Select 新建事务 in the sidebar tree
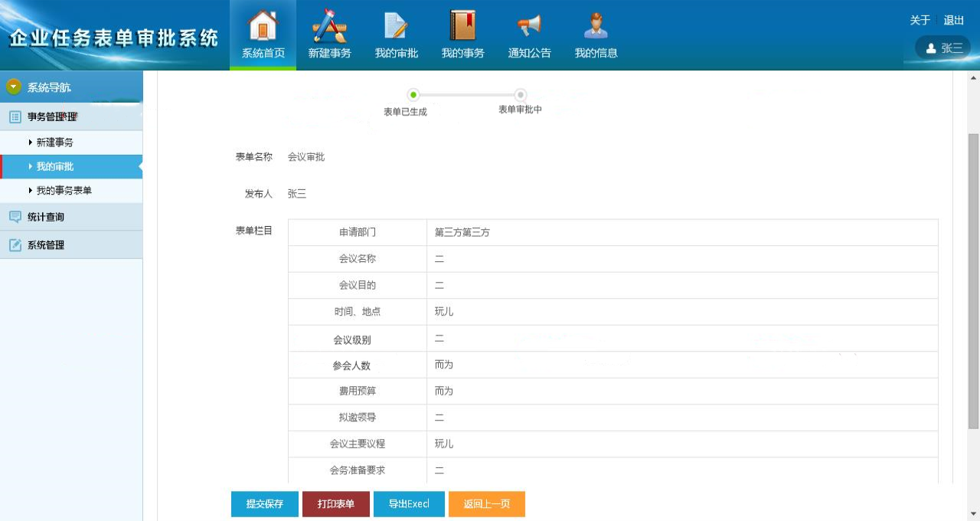Viewport: 980px width, 521px height. click(x=54, y=143)
